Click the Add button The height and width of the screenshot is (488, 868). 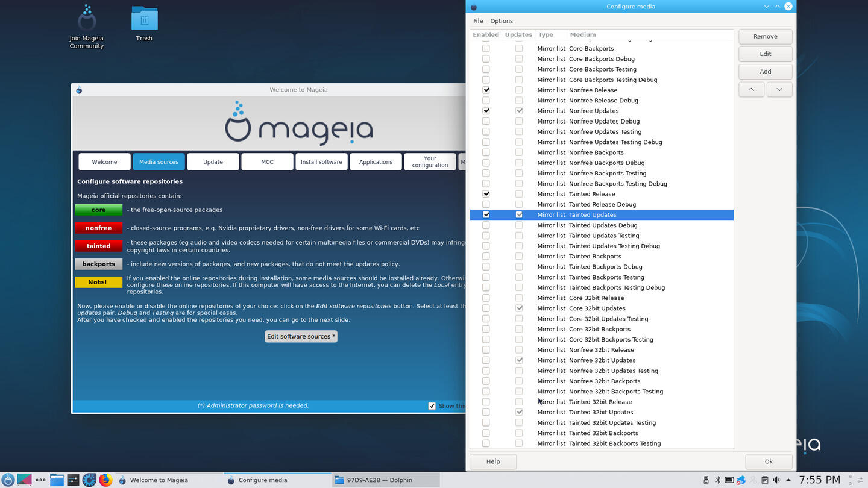(x=766, y=71)
